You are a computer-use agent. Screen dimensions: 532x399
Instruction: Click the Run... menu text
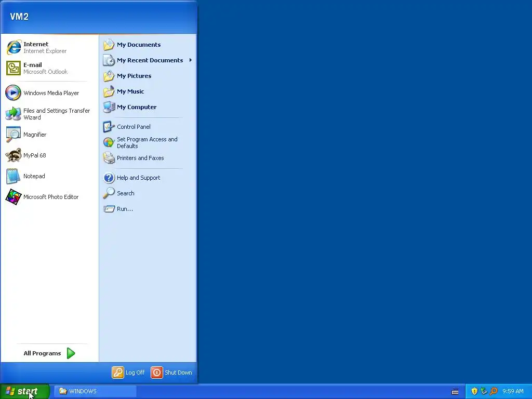(125, 209)
